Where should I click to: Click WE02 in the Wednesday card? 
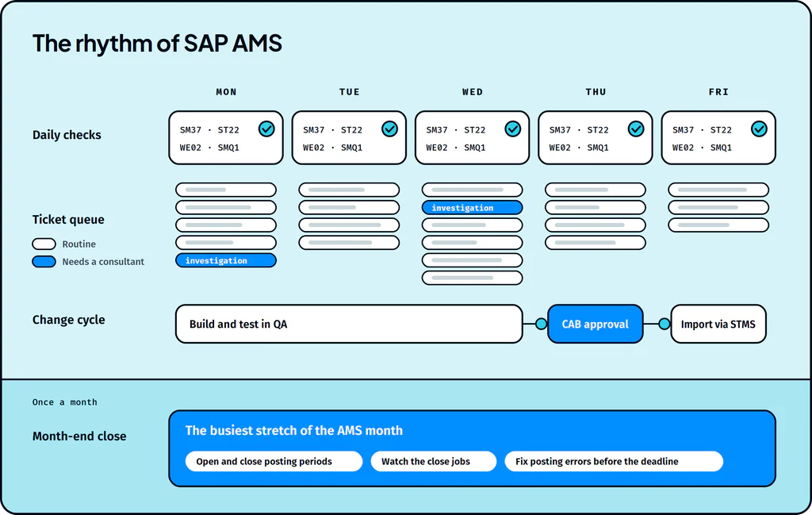coord(437,148)
